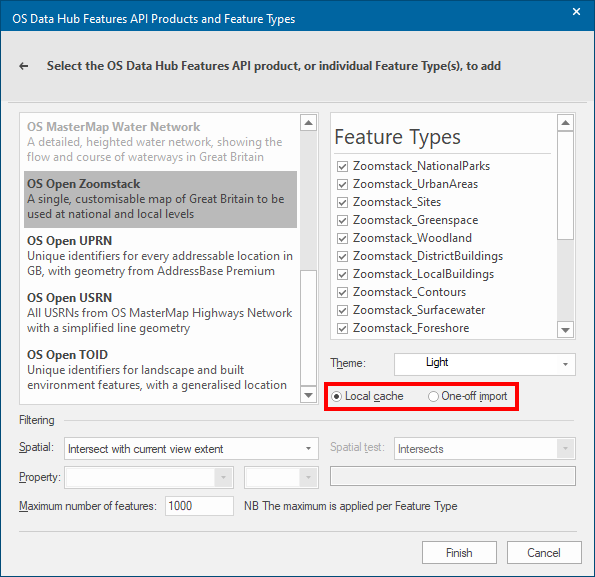Open the Spatial test dropdown
This screenshot has height=577, width=595.
pos(485,449)
